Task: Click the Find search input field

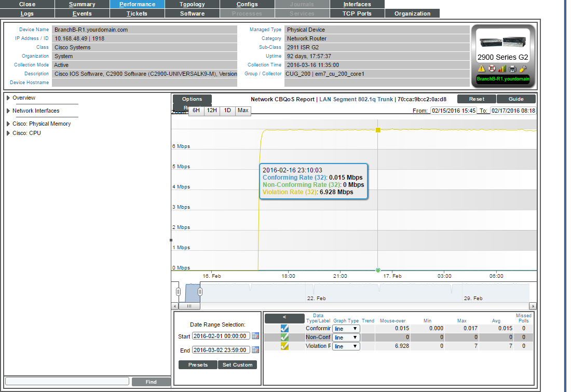Action: pyautogui.click(x=67, y=382)
